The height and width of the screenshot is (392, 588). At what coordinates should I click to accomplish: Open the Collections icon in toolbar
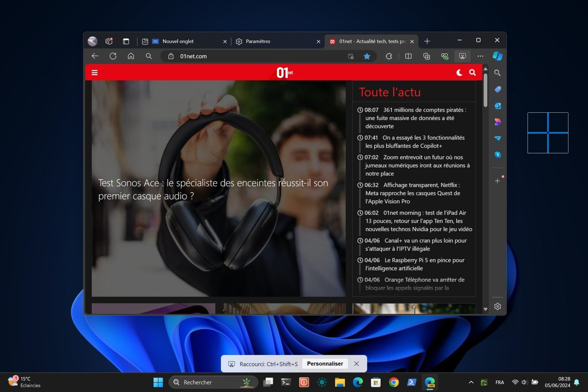(426, 56)
